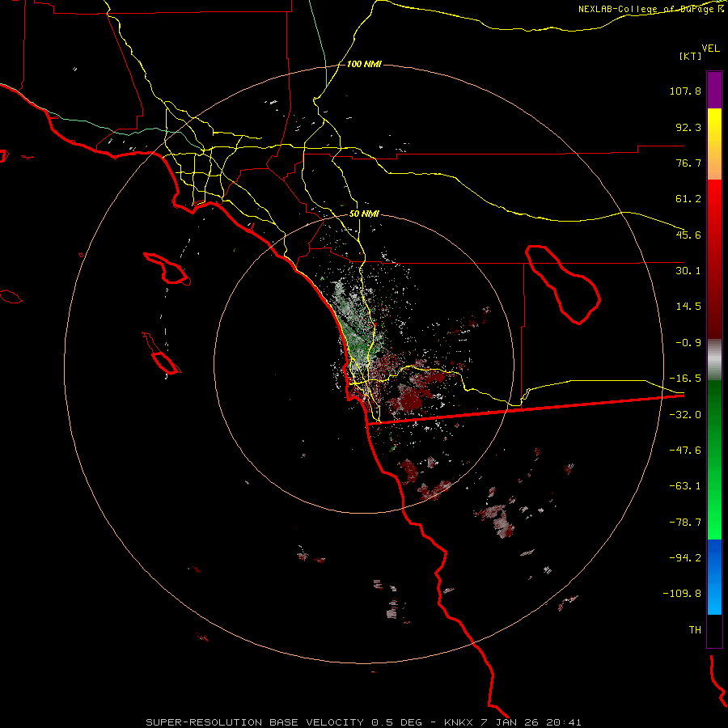The width and height of the screenshot is (728, 728).
Task: Pick the blue segment of velocity scale
Action: point(714,577)
